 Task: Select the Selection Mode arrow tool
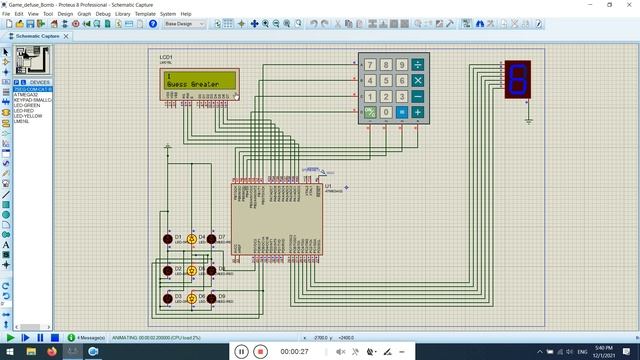click(6, 52)
